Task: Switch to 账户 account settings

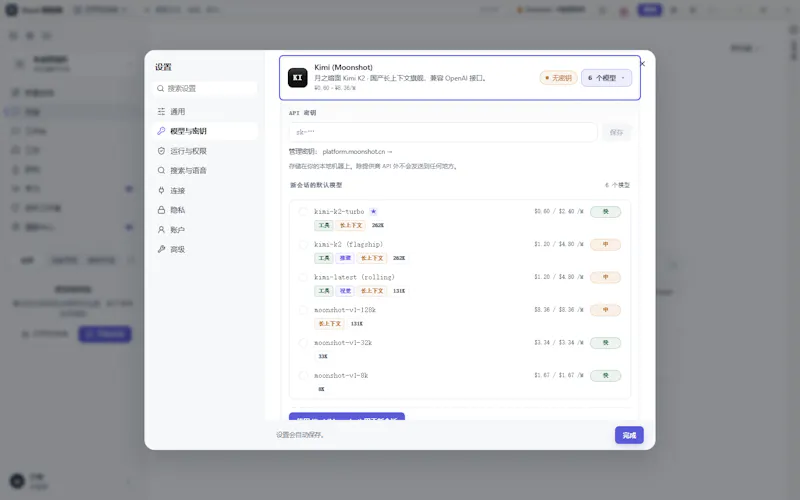Action: [205, 230]
